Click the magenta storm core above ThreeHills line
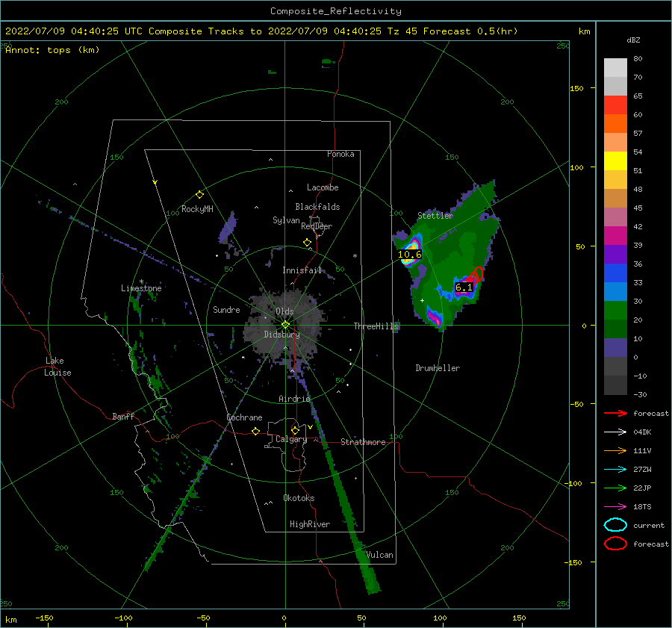Image resolution: width=672 pixels, height=628 pixels. click(435, 318)
